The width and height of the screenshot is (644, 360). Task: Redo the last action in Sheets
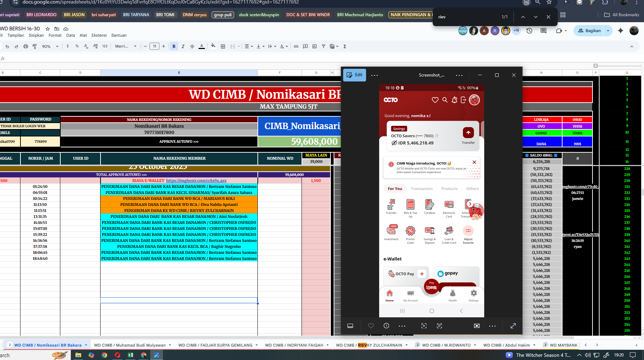16,46
